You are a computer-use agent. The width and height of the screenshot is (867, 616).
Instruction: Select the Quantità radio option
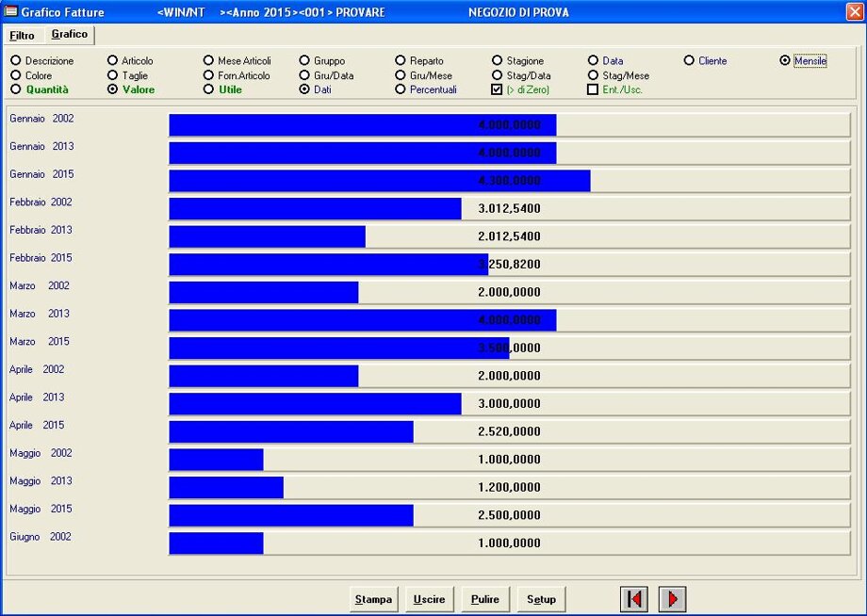pyautogui.click(x=16, y=89)
